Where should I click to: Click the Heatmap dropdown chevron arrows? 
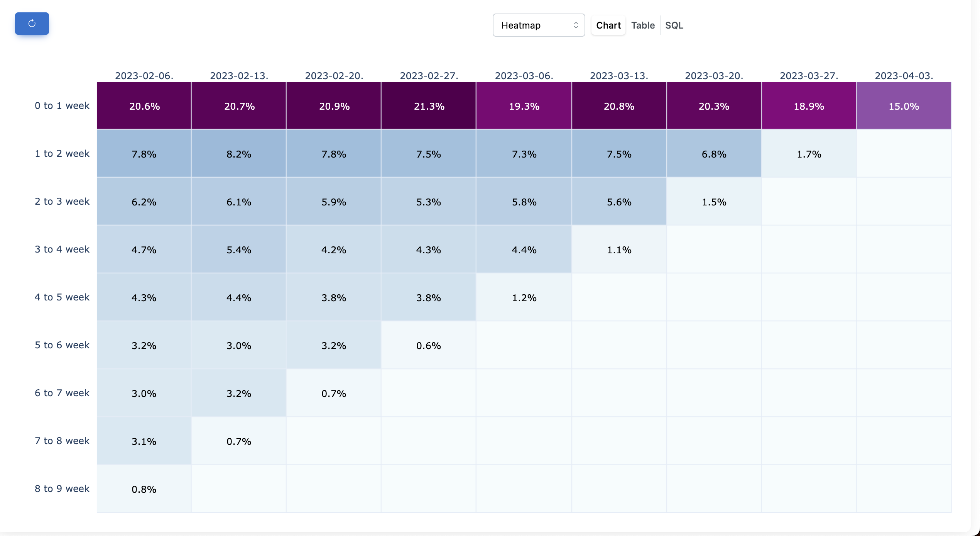[x=576, y=25]
